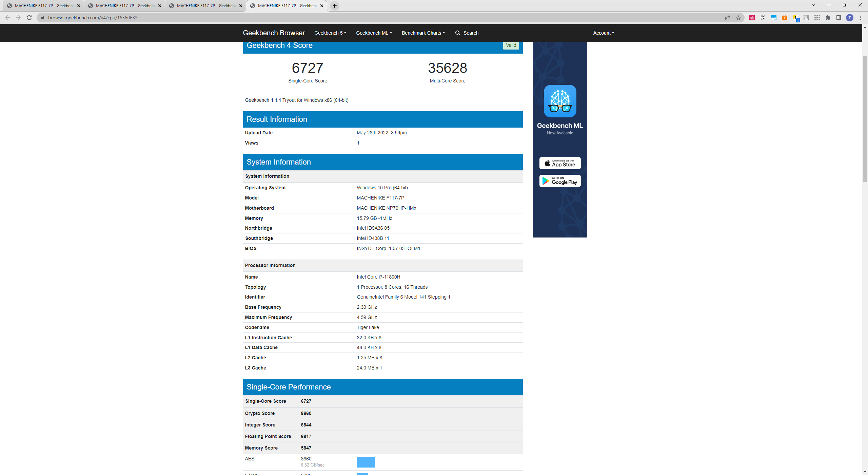Share this page via the share icon
This screenshot has width=868, height=475.
(x=727, y=18)
